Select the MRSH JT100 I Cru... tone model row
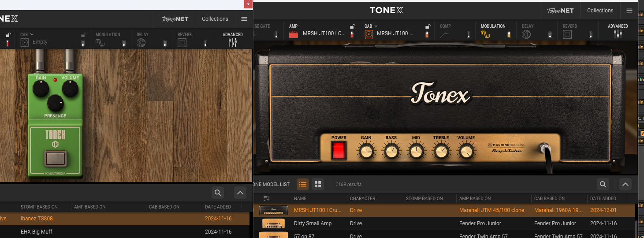Image resolution: width=644 pixels, height=238 pixels. (x=444, y=210)
